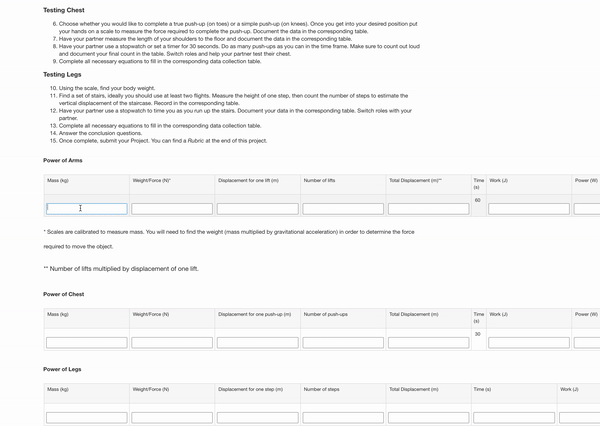Click 'Work (J)' header in Power of Chest table
Viewport: 600px width, 426px height.
click(x=499, y=314)
